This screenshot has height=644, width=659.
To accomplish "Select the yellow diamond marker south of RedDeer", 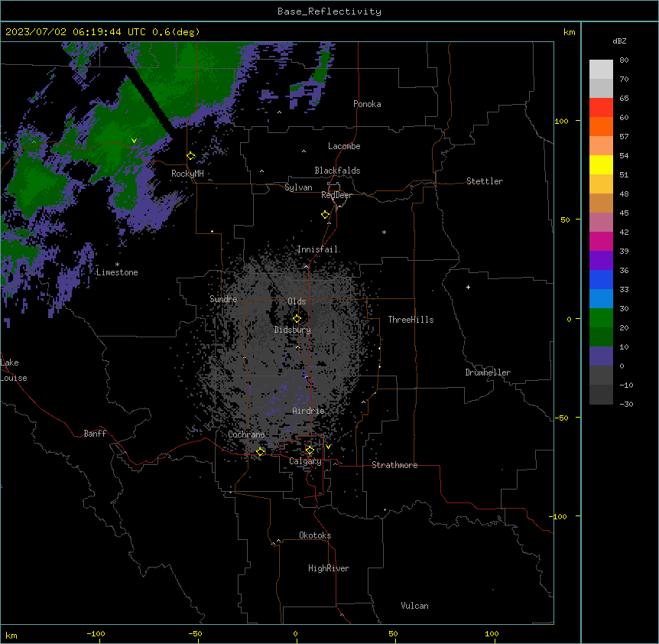I will point(326,215).
